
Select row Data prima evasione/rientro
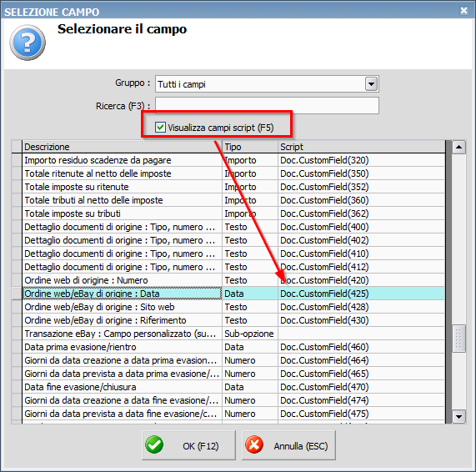(x=233, y=347)
